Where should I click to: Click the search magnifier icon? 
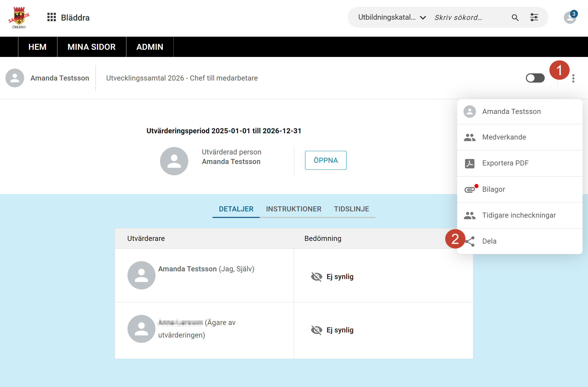(515, 18)
